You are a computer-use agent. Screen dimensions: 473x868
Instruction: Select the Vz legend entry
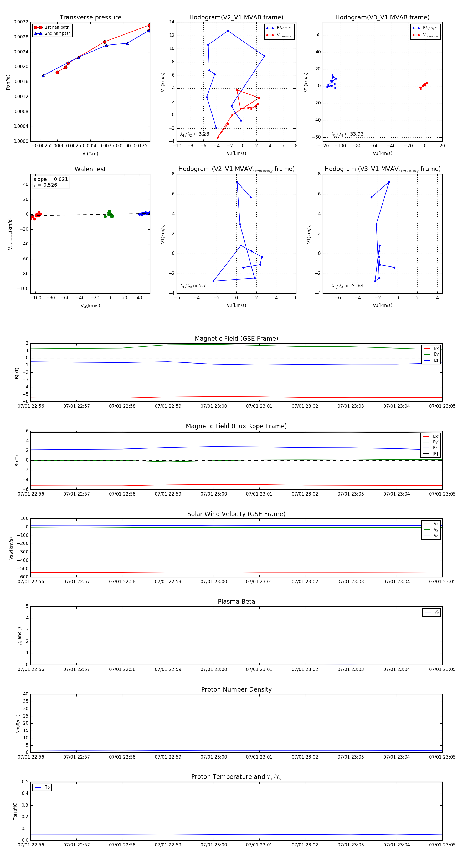(x=431, y=536)
